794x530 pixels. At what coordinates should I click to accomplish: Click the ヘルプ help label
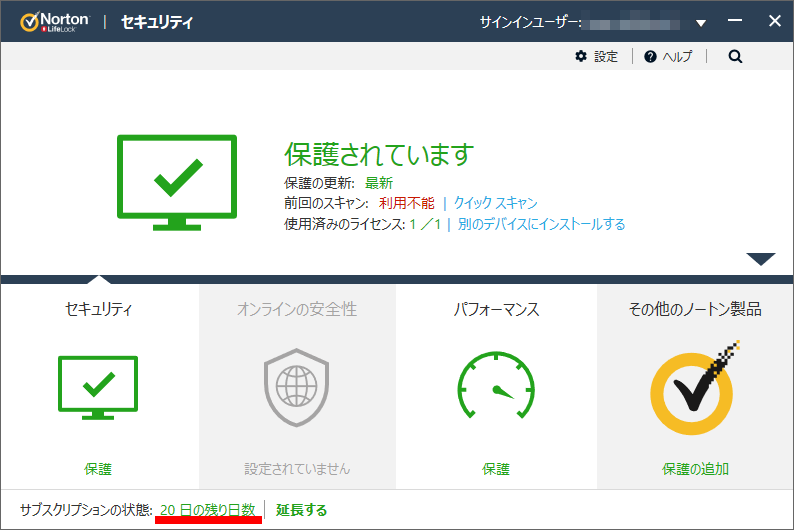tap(677, 56)
